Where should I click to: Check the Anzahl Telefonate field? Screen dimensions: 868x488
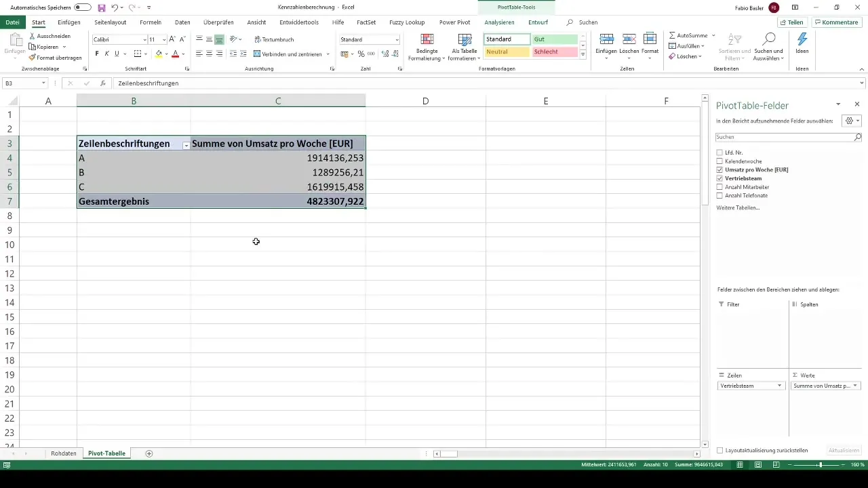click(x=719, y=195)
